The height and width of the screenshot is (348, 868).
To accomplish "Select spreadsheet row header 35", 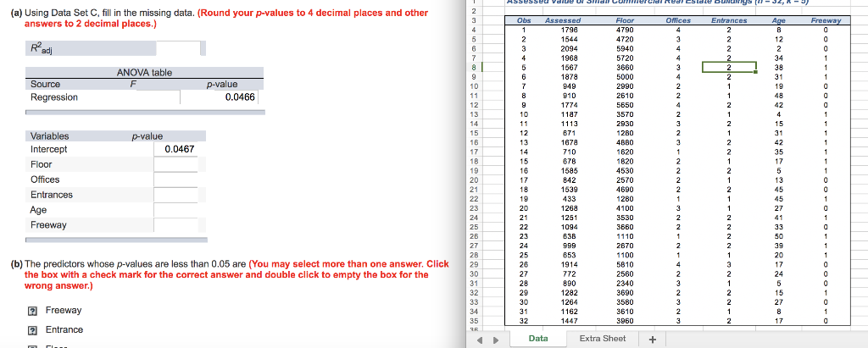I will pyautogui.click(x=473, y=320).
